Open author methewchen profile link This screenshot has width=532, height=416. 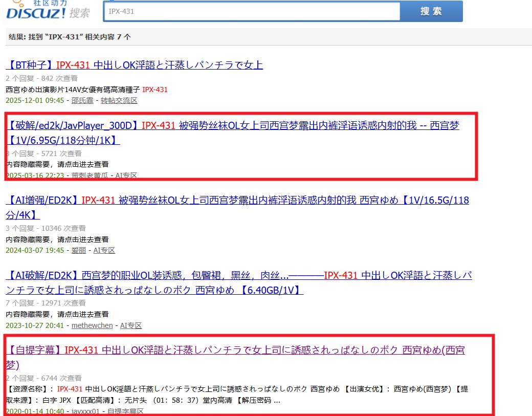click(92, 325)
